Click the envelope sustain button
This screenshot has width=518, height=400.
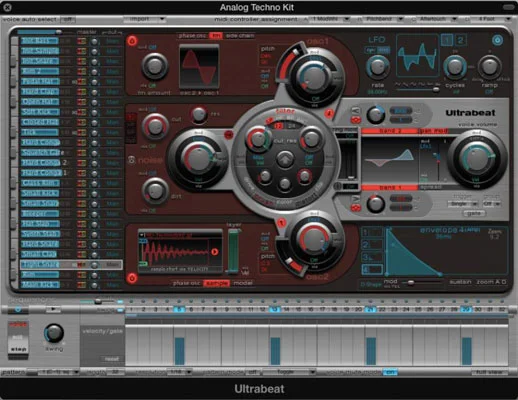(460, 282)
